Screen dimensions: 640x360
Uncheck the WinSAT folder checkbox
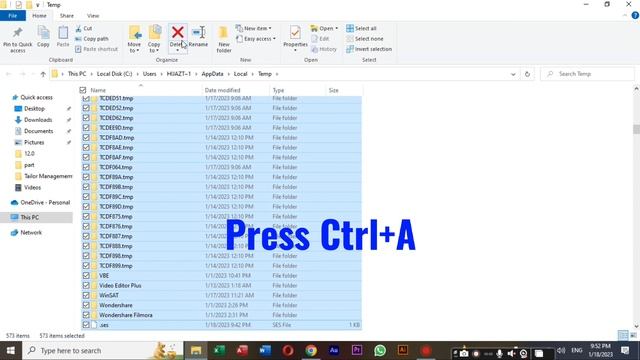[x=86, y=295]
